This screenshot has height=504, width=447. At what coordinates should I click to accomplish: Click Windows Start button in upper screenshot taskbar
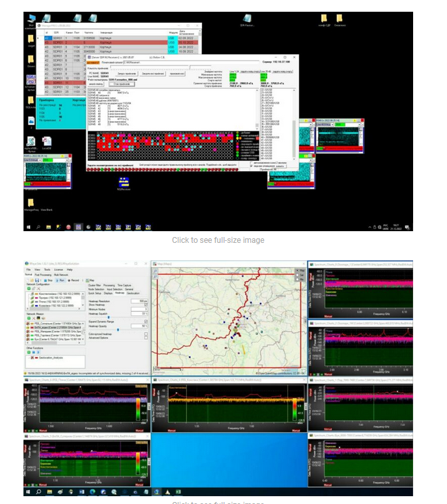[x=28, y=227]
